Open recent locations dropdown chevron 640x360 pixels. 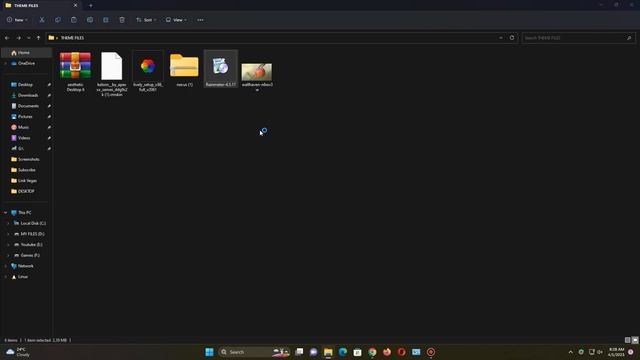(x=29, y=38)
